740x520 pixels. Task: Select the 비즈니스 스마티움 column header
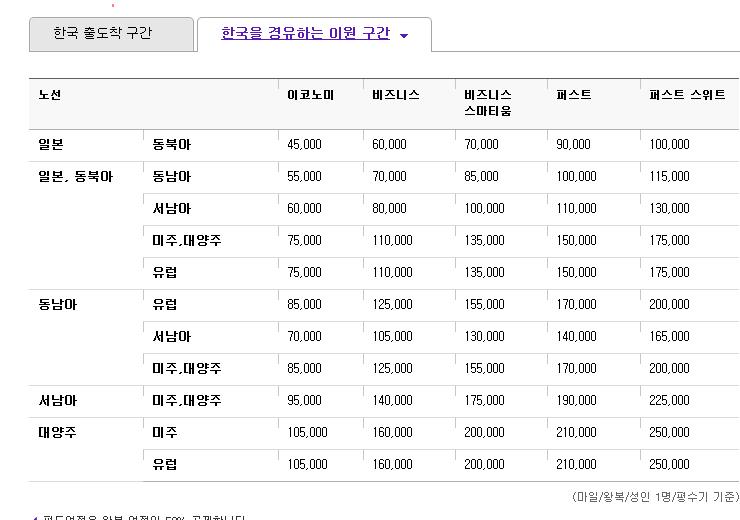point(488,103)
